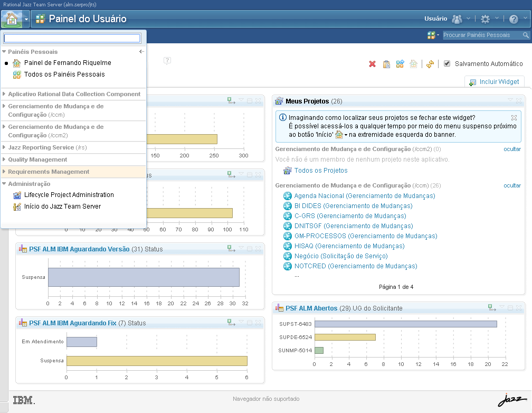Click the Em Atendimento bar in Aguardando Fix chart
Screen dimensions: 532x413
(82, 342)
